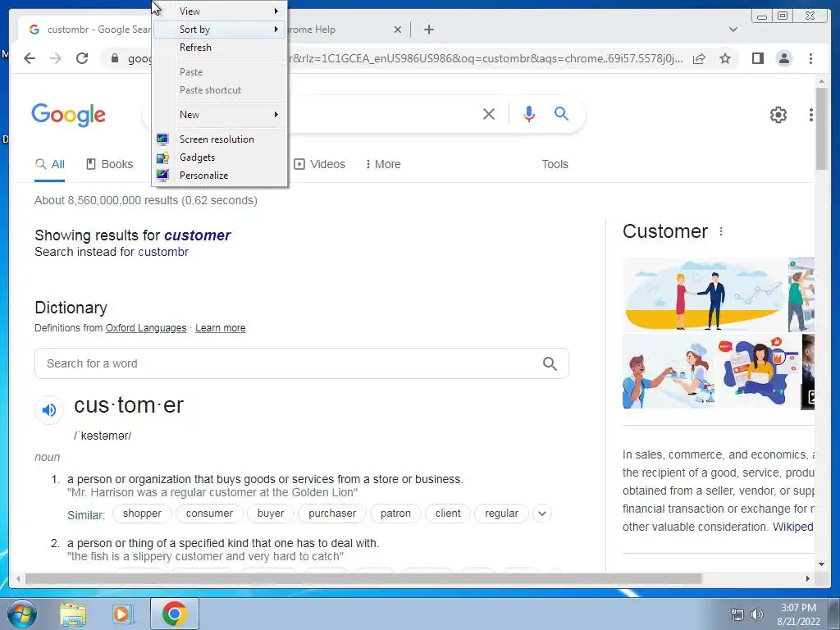The height and width of the screenshot is (630, 840).
Task: Close the Chrome Help tab
Action: tap(398, 30)
